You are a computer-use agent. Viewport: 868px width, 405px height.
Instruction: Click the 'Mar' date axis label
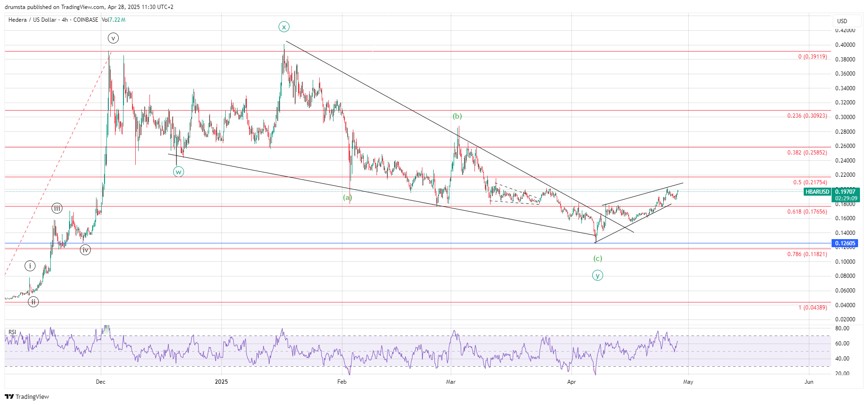coord(451,382)
